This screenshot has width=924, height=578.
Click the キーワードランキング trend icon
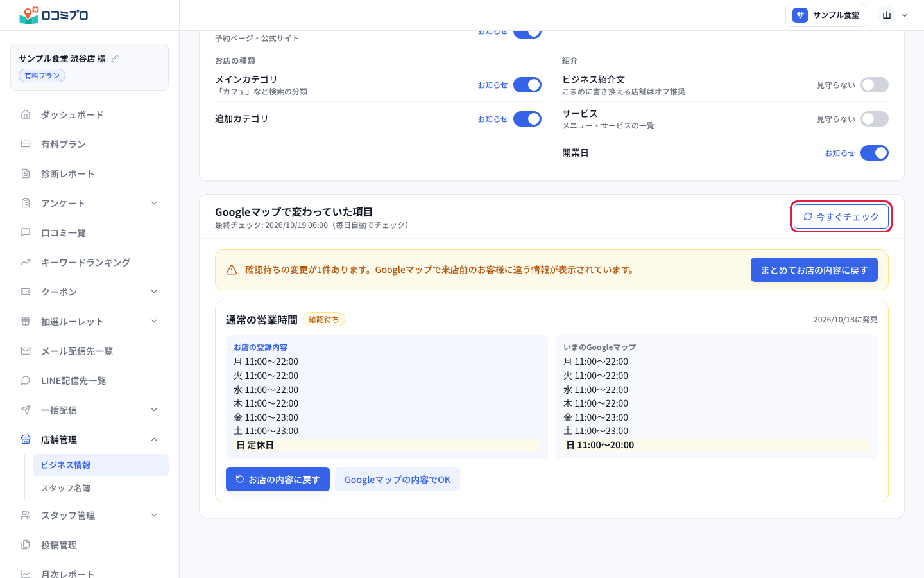click(26, 262)
